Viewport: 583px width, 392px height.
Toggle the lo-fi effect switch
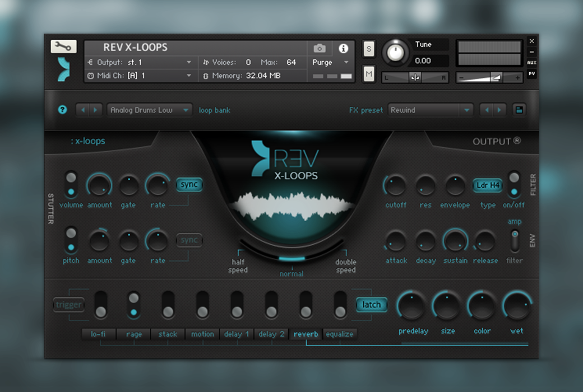pos(101,305)
